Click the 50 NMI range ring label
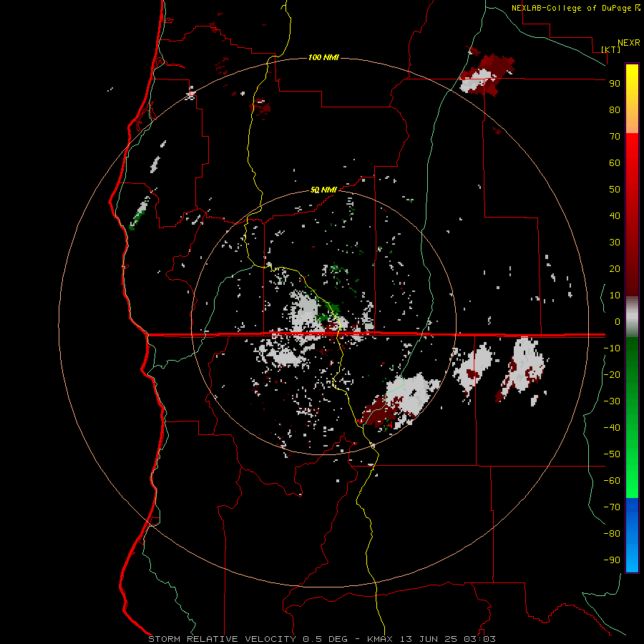 (x=323, y=190)
